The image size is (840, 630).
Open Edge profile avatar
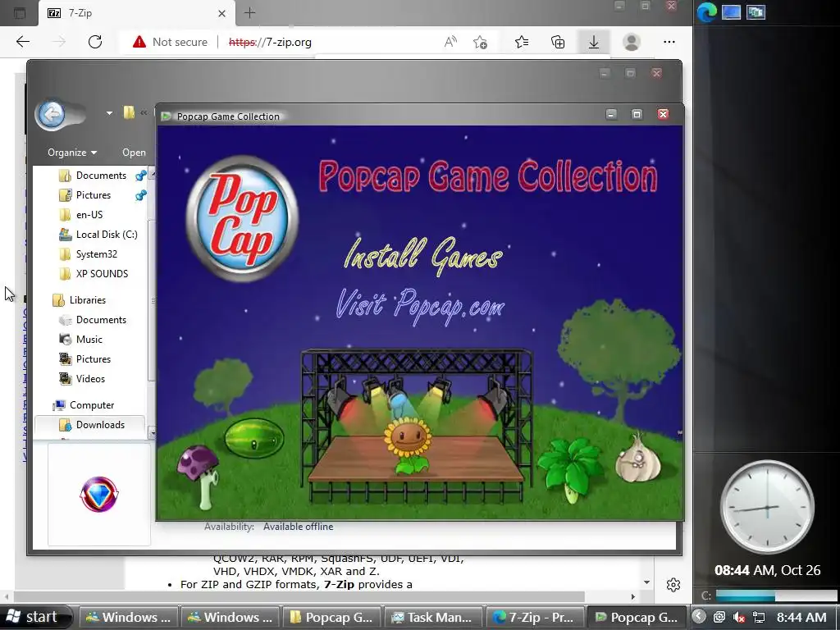pyautogui.click(x=632, y=42)
